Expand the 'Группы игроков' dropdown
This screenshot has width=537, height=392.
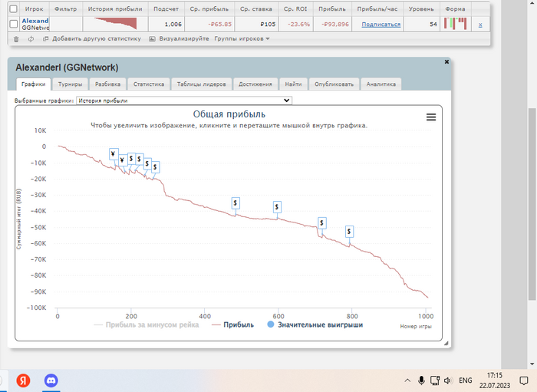[242, 38]
